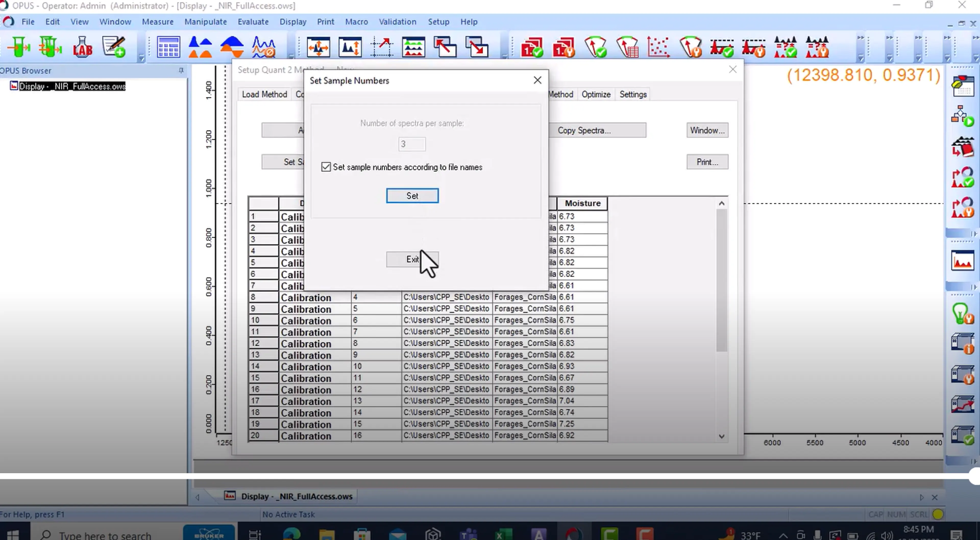The image size is (980, 540).
Task: Click the stacked colored spectra display icon
Action: 413,47
